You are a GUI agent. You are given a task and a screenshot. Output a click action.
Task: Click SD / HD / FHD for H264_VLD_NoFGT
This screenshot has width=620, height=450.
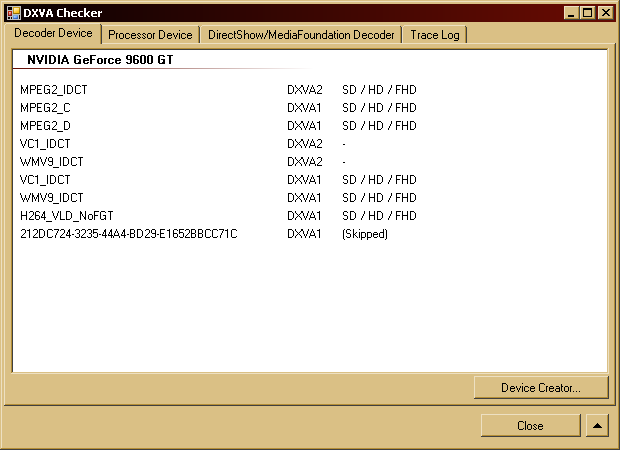379,216
